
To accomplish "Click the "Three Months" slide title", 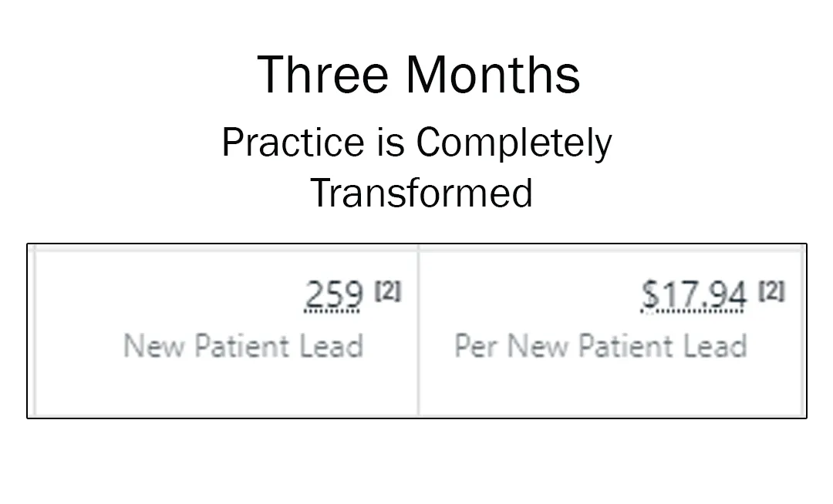I will [x=419, y=75].
